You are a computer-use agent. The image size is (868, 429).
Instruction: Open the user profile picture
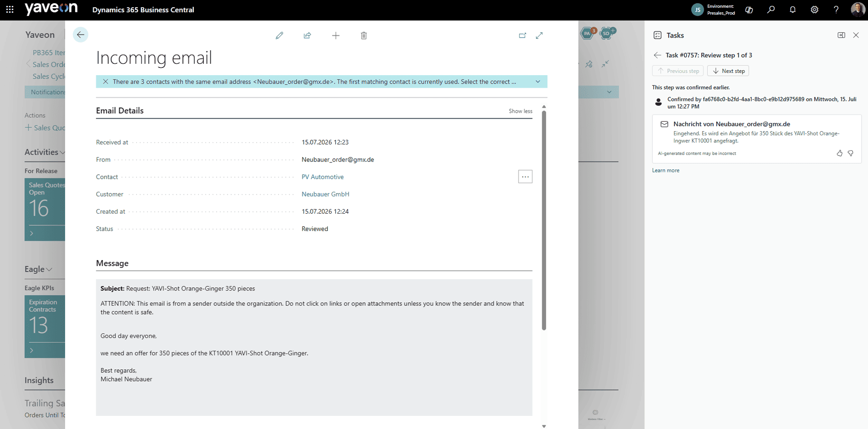(858, 10)
